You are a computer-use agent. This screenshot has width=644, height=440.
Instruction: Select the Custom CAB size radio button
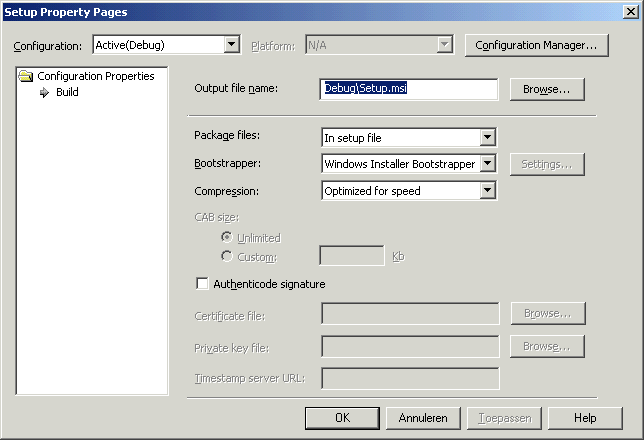click(226, 256)
